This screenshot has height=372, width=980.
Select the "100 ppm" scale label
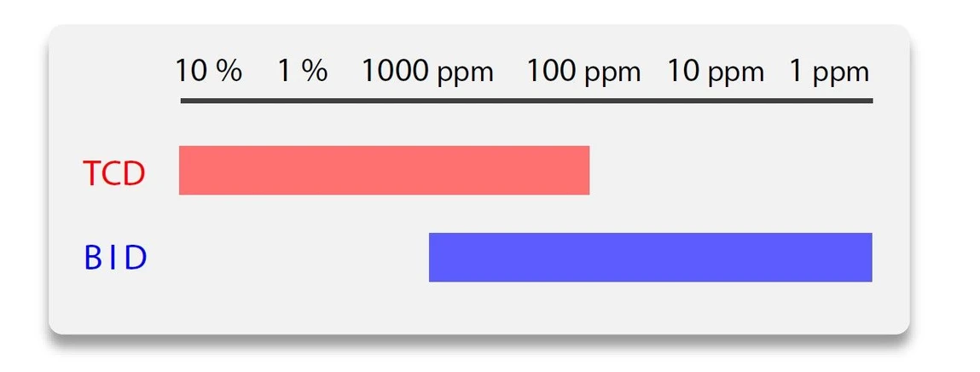tap(583, 72)
